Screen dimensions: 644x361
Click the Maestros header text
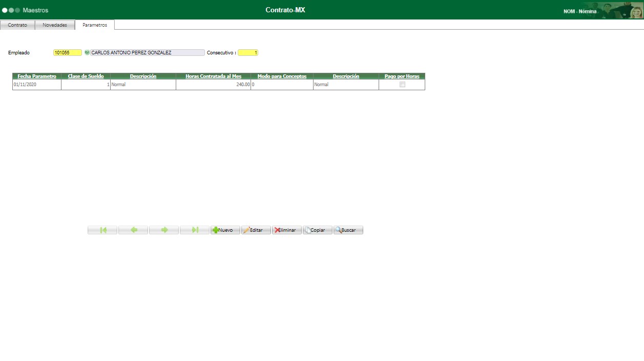click(x=35, y=10)
